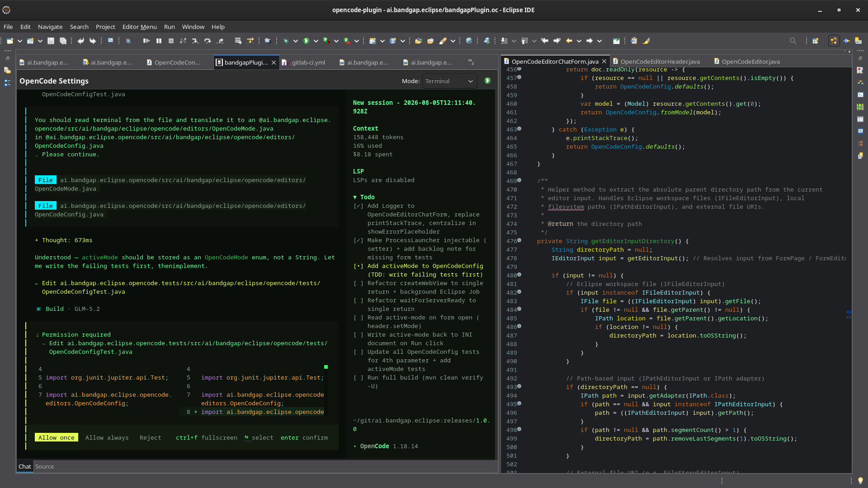Check the 'Refactor createWebView' todo box

359,283
